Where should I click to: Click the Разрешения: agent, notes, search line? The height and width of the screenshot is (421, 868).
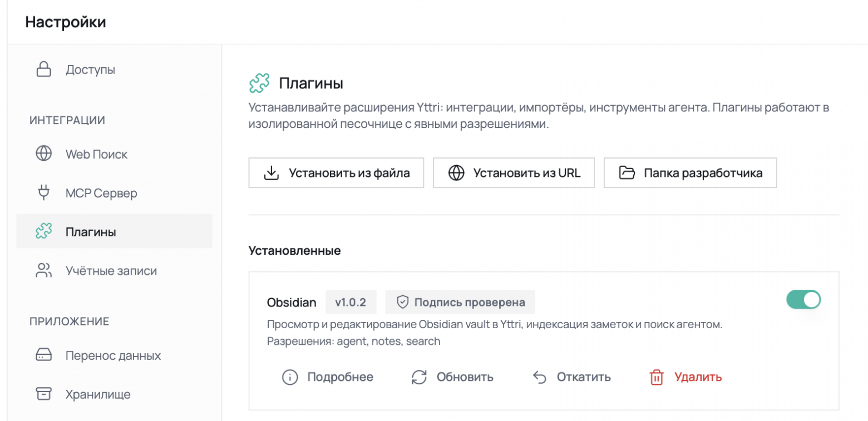tap(354, 341)
